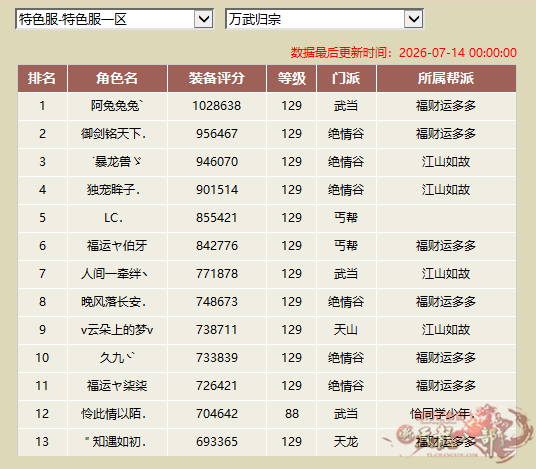
Task: Click equipment score 956467
Action: coord(216,134)
